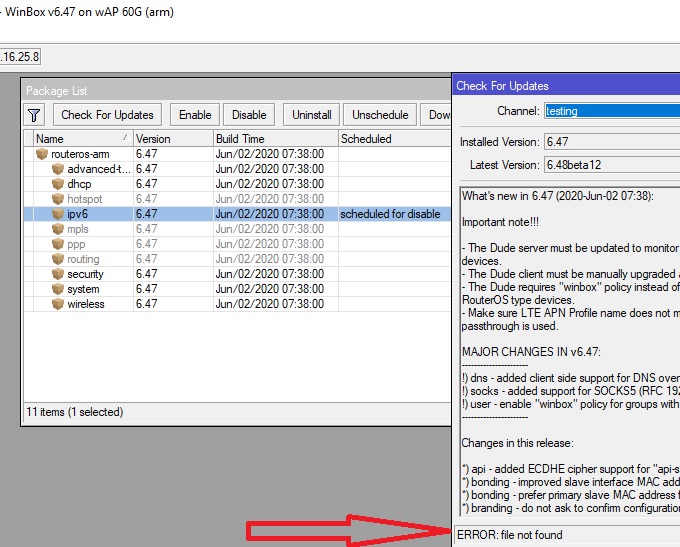
Task: Click the 'What's new in 6.47' heading line
Action: (557, 196)
